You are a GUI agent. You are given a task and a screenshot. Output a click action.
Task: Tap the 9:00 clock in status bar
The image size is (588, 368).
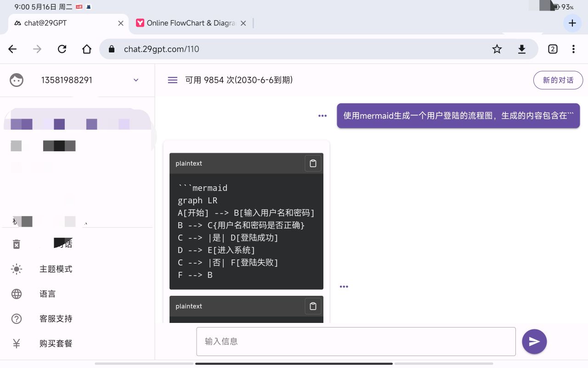coord(22,7)
